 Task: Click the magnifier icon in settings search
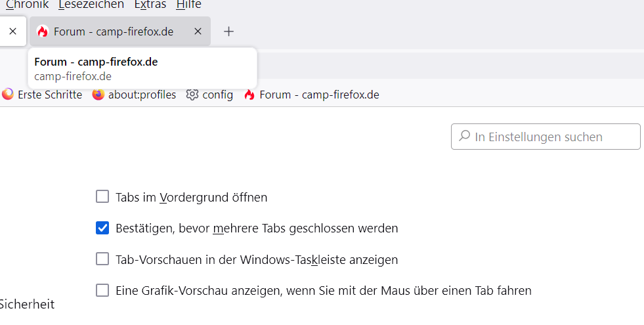coord(464,137)
